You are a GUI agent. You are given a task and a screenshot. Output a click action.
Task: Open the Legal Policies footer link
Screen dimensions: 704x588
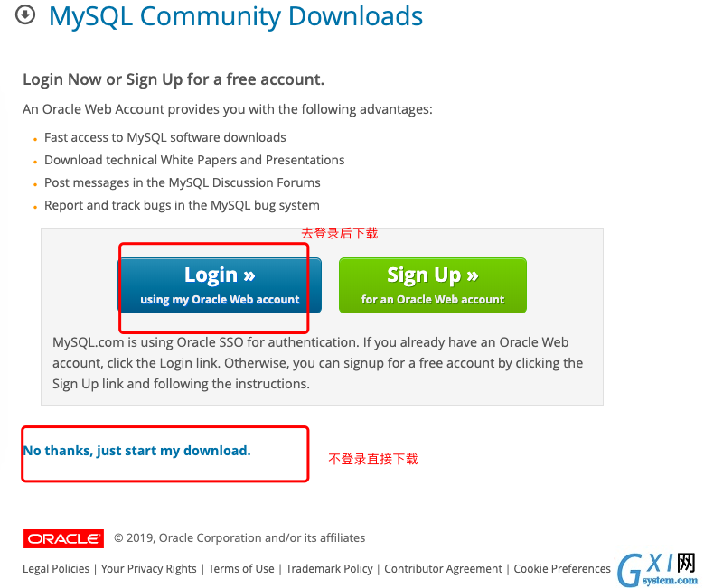[x=56, y=569]
